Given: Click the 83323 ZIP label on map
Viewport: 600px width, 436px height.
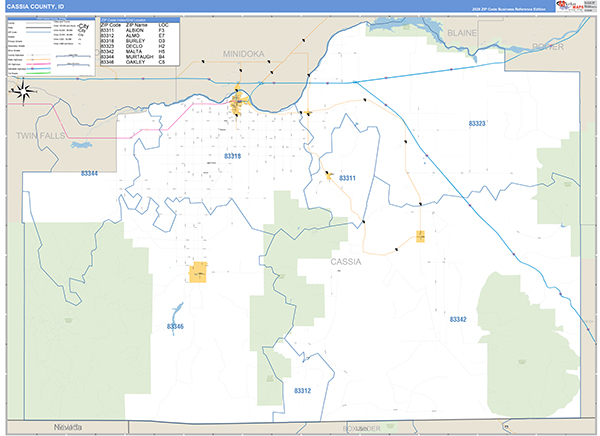Looking at the screenshot, I should [477, 124].
